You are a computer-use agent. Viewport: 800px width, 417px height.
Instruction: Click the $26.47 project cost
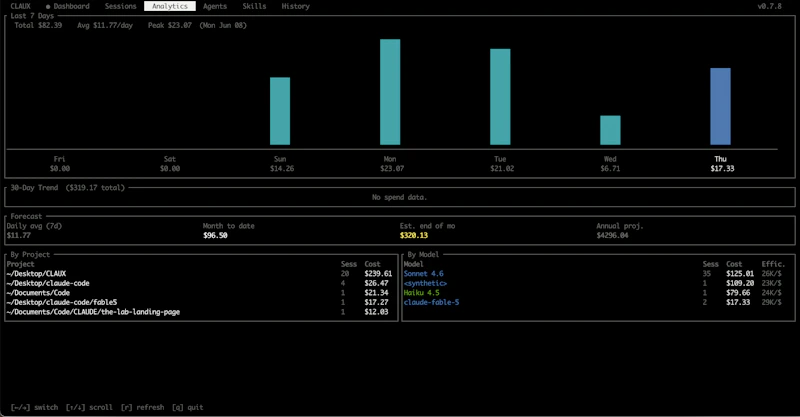376,283
